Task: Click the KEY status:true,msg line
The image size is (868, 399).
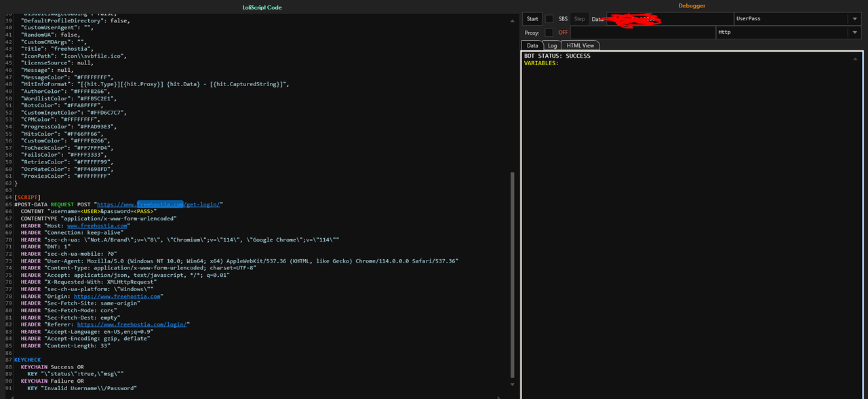Action: pos(75,374)
